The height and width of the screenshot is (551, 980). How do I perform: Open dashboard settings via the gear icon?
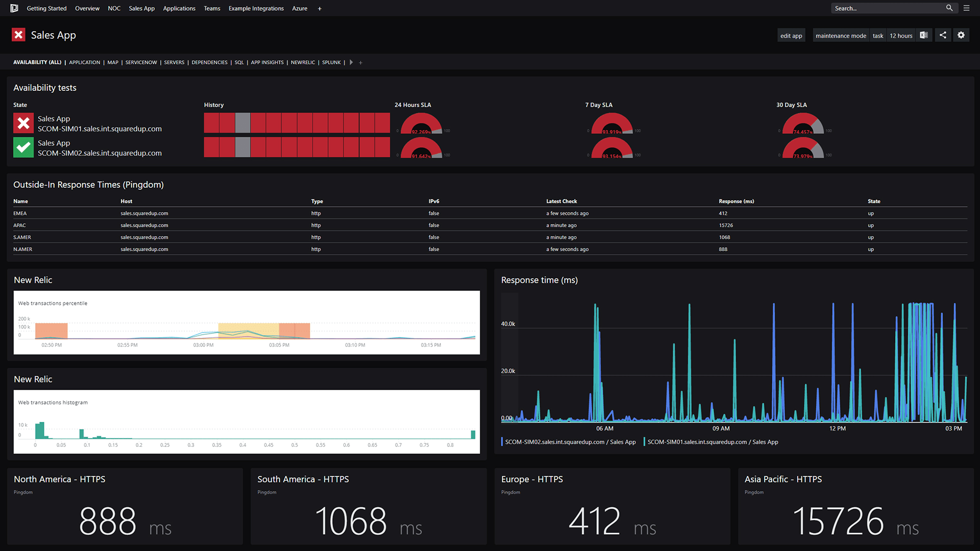(961, 35)
